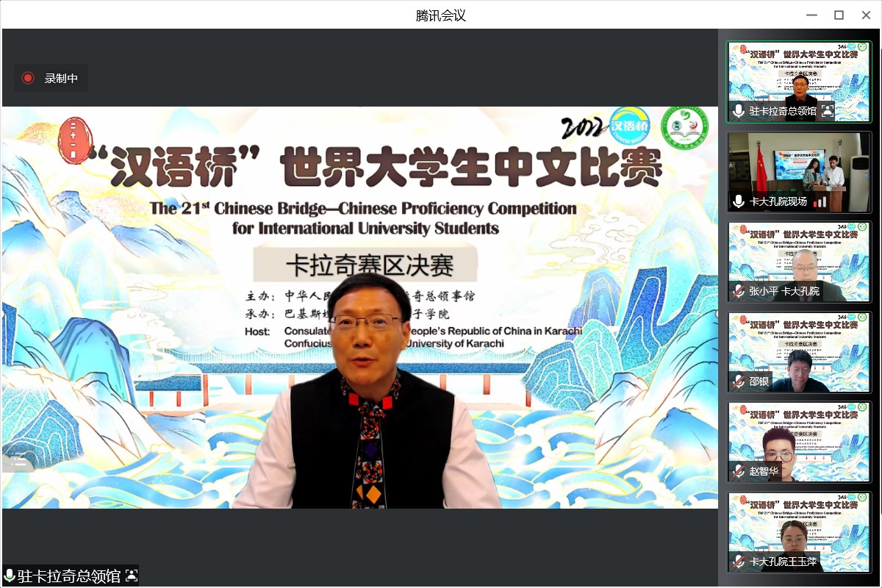The height and width of the screenshot is (588, 882).
Task: Select the 卡大孔院现场 participant video thumbnail
Action: [x=799, y=172]
